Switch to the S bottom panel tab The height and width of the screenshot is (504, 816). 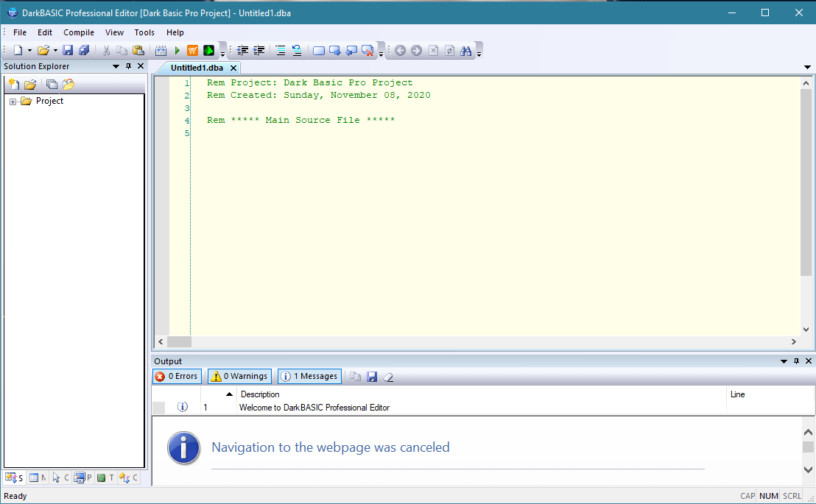[x=14, y=478]
